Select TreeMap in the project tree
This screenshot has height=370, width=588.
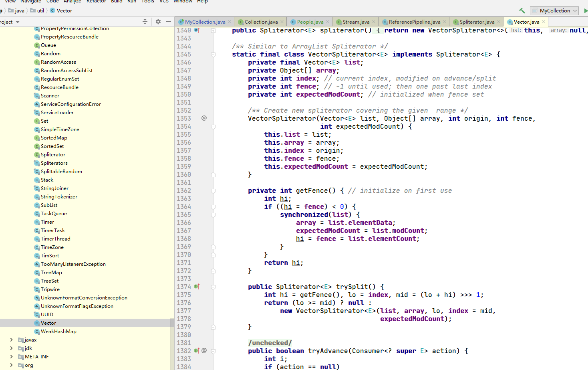[51, 273]
